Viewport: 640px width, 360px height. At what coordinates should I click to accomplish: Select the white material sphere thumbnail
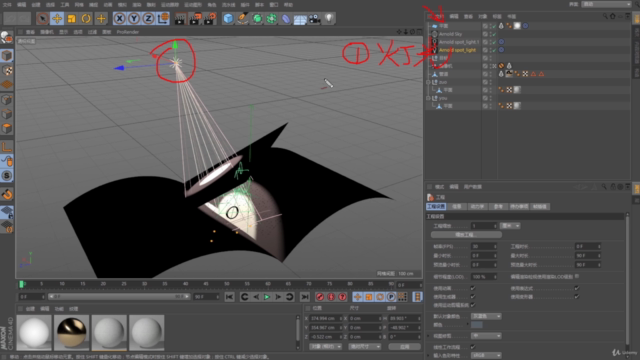pyautogui.click(x=34, y=332)
